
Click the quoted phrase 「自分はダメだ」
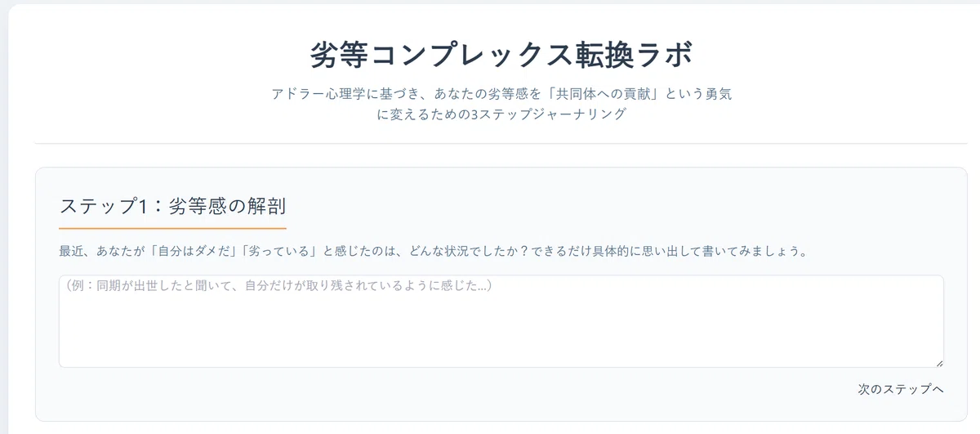click(194, 251)
